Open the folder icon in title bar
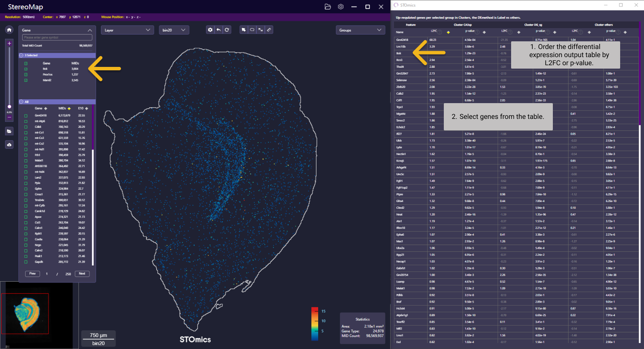This screenshot has height=349, width=644. tap(328, 7)
